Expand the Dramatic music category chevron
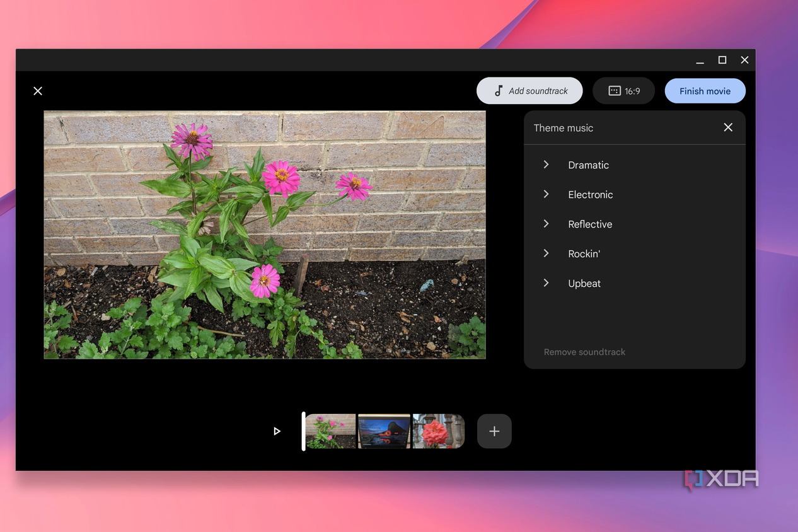 (x=546, y=165)
